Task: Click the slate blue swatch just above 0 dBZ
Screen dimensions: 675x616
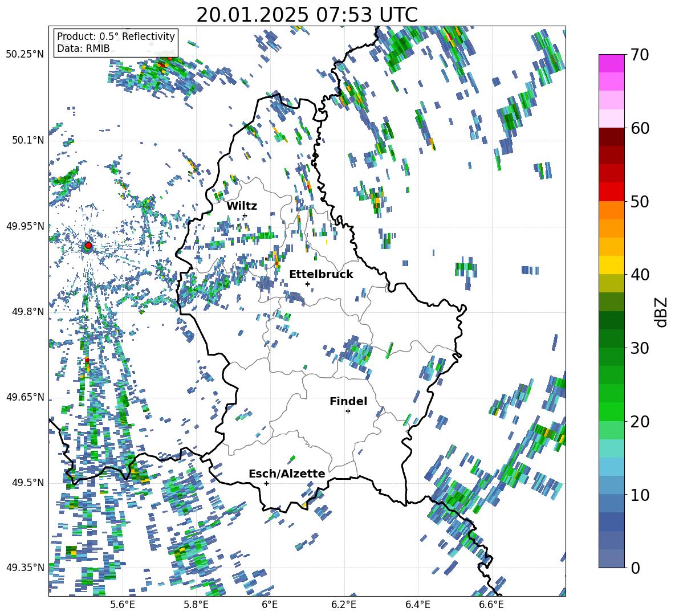Action: tap(611, 558)
